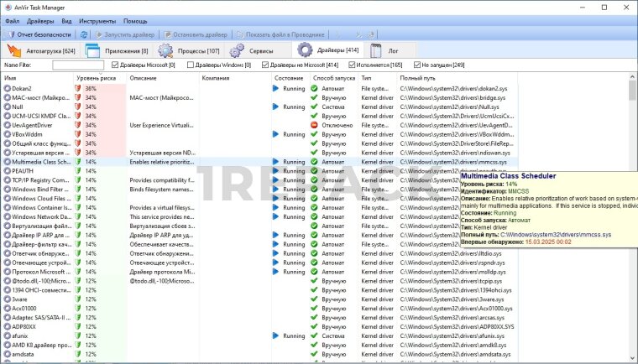
Task: Click the blue Running play icon in Dokan2 row
Action: pos(277,88)
